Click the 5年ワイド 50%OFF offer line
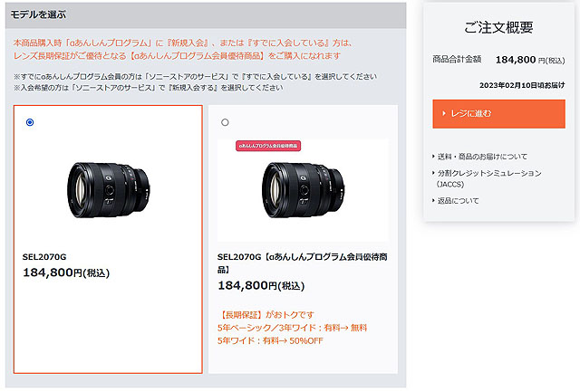This screenshot has width=580, height=392. click(270, 340)
